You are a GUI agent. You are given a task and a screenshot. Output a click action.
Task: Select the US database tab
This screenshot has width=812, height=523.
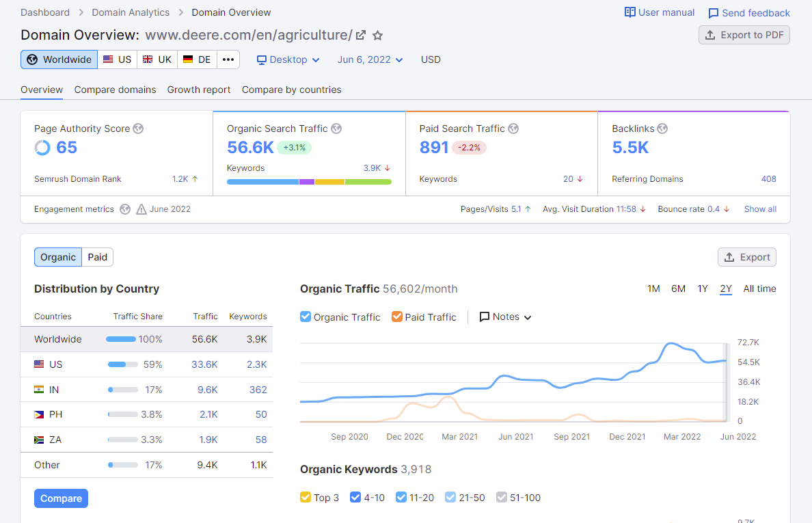coord(118,59)
